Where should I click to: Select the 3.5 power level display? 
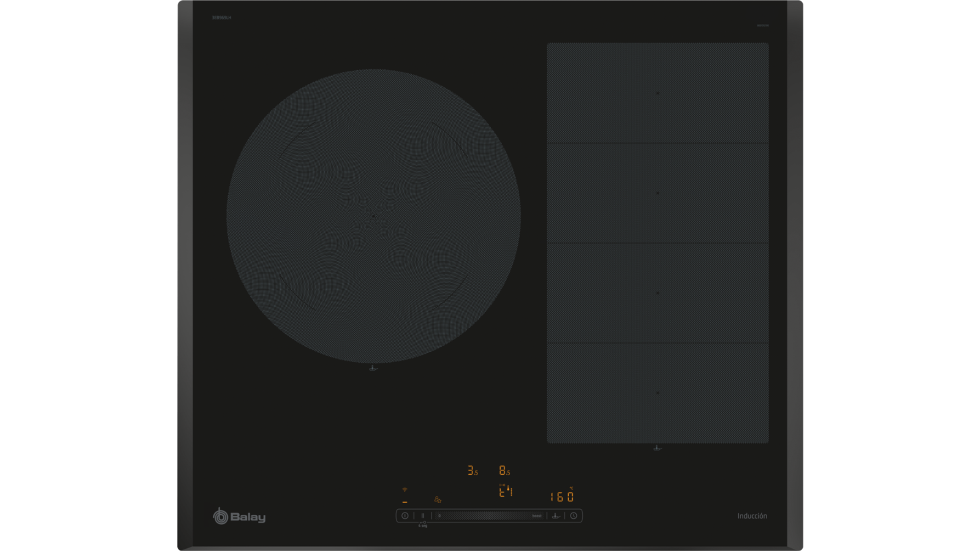coord(472,471)
